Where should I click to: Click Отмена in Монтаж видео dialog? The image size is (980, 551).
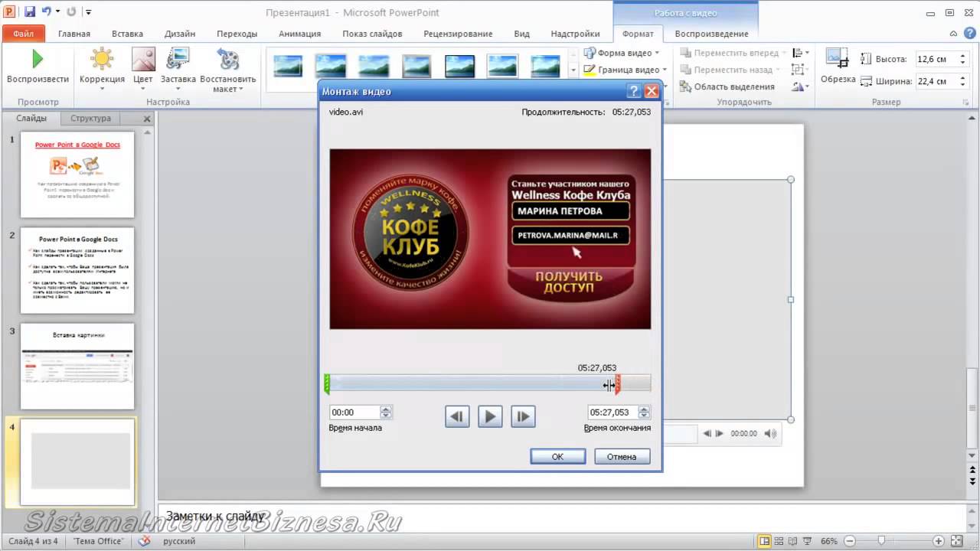(622, 456)
